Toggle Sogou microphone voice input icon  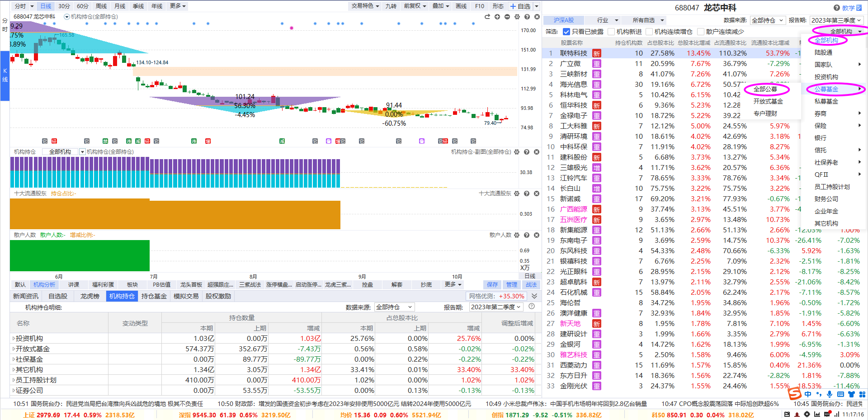pos(830,394)
